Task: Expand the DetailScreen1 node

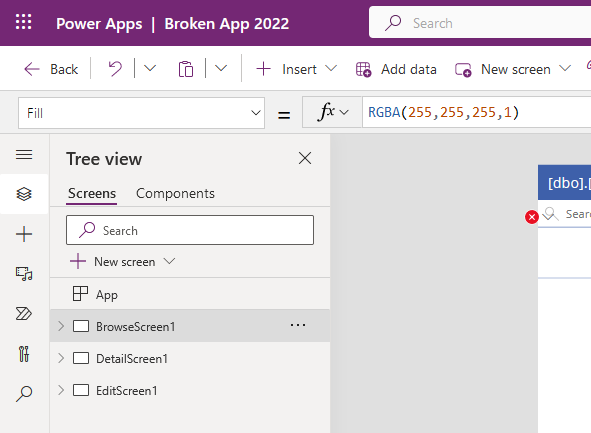Action: [x=61, y=358]
